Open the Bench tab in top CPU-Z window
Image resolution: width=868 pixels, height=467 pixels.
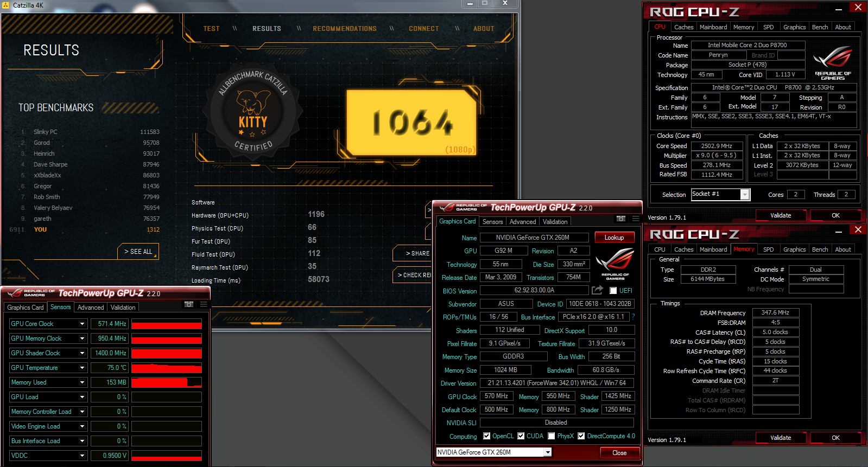(820, 27)
